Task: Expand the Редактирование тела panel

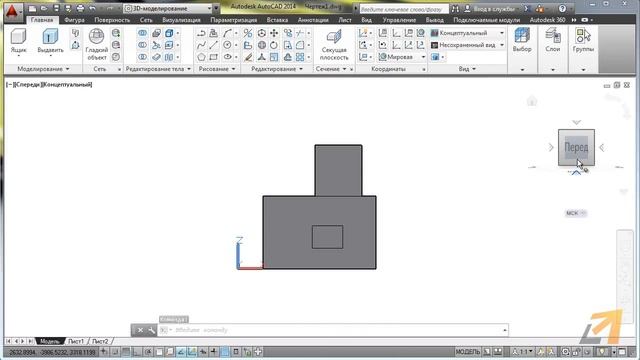Action: pos(158,69)
